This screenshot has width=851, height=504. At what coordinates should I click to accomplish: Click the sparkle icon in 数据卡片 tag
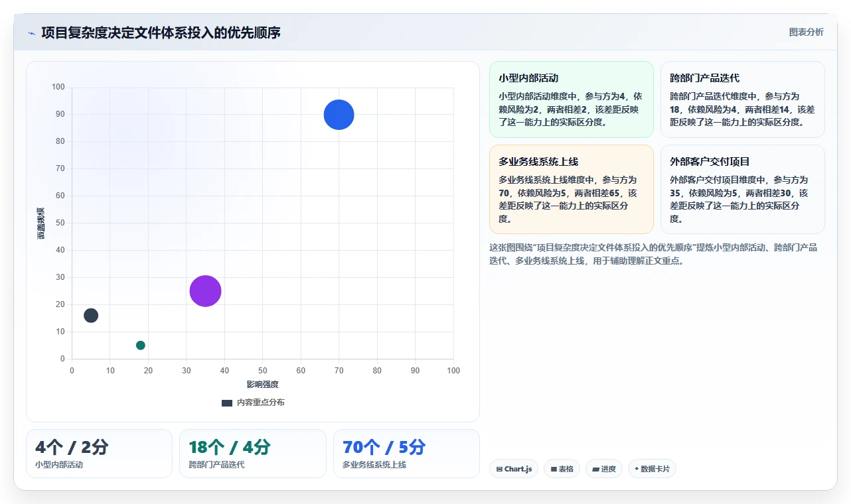tap(637, 469)
